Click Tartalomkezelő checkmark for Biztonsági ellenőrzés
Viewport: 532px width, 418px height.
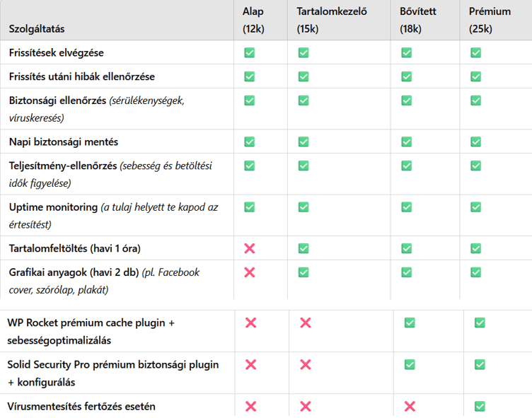click(x=303, y=100)
